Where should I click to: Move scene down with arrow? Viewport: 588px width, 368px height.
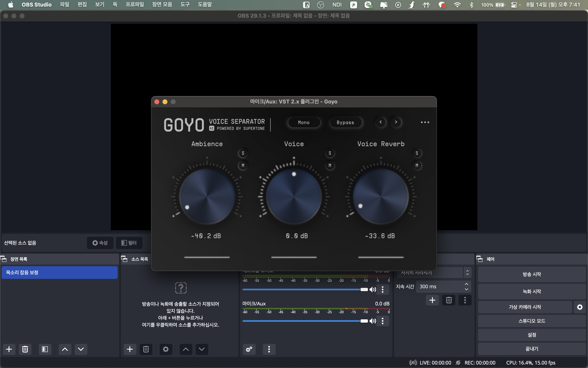[x=81, y=349]
